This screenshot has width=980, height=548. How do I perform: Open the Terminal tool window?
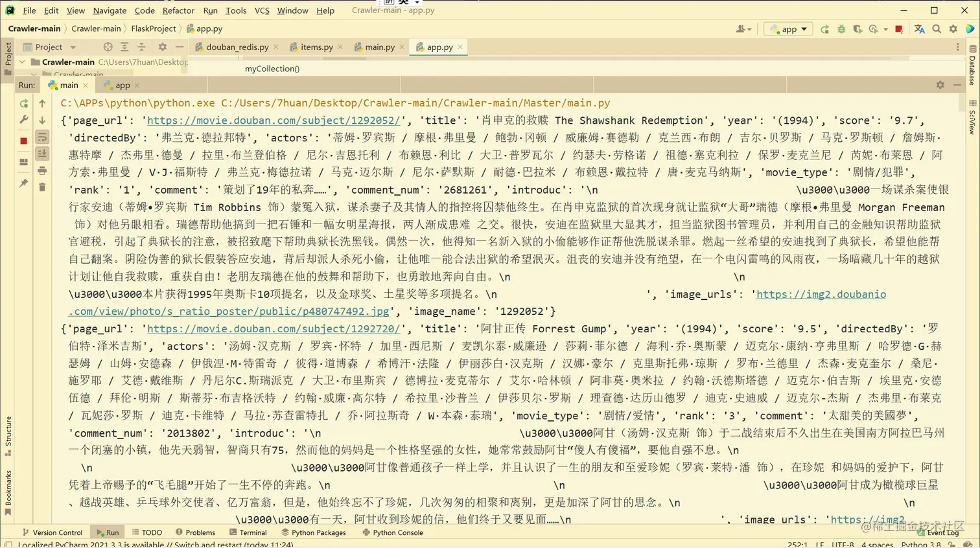pos(248,532)
